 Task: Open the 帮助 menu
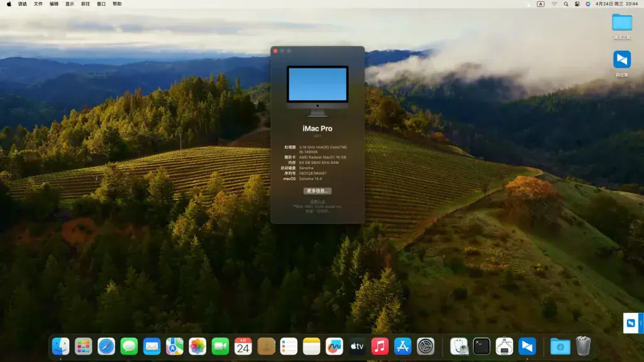[117, 4]
